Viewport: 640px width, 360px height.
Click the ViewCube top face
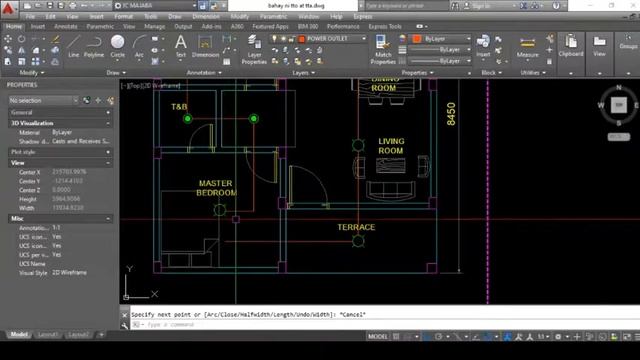pyautogui.click(x=619, y=105)
